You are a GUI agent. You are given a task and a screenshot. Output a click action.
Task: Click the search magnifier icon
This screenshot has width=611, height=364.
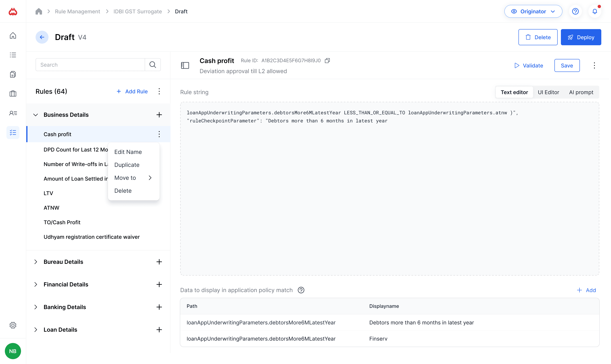pos(153,65)
